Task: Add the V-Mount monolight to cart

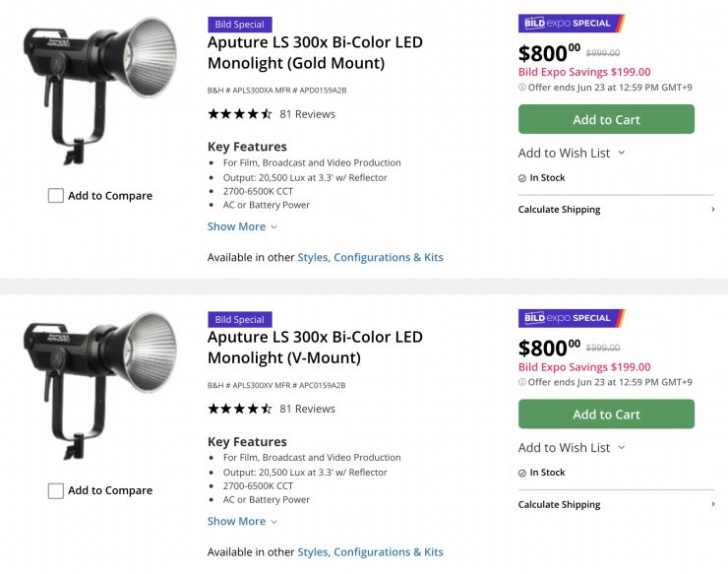Action: point(606,415)
